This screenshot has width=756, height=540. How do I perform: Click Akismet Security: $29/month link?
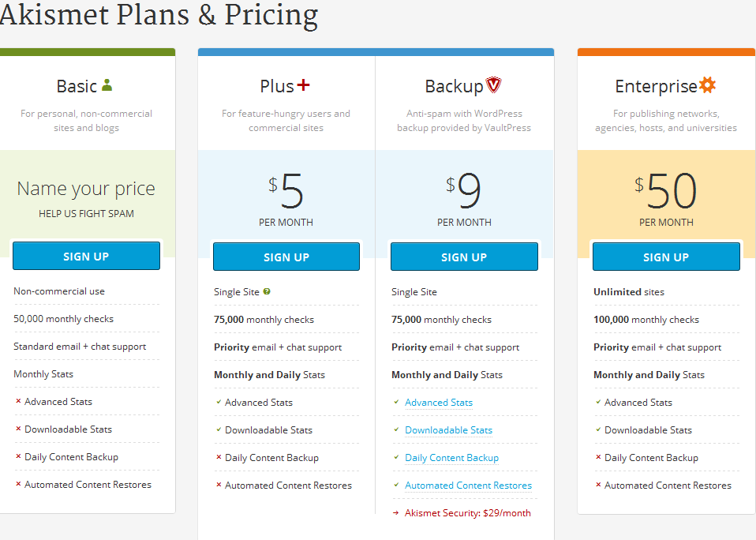[x=468, y=513]
